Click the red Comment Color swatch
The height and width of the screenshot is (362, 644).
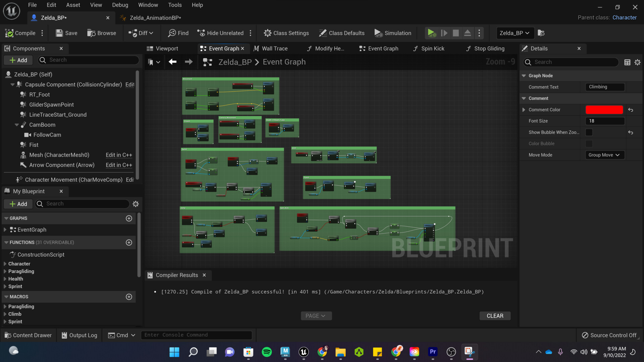[x=604, y=110]
